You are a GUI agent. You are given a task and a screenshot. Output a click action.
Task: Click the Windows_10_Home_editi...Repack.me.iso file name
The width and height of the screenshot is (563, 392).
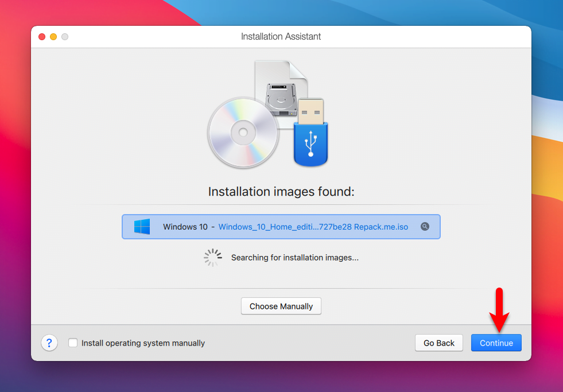[313, 227]
